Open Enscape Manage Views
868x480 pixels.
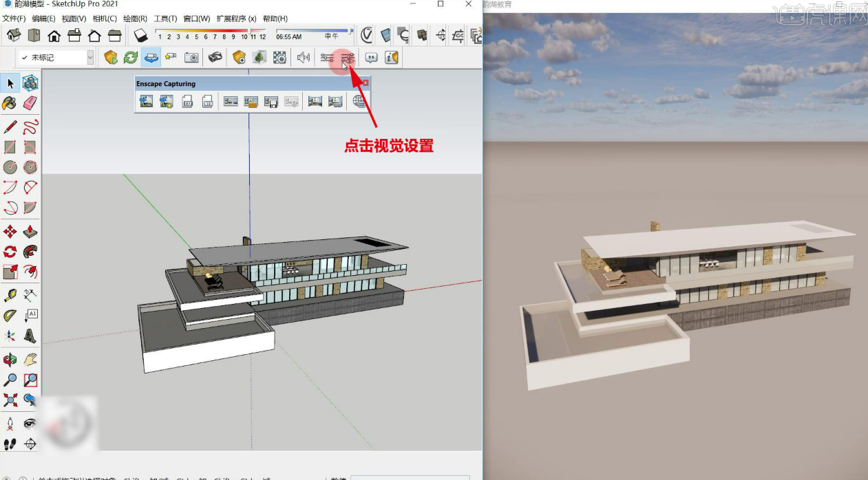tap(171, 58)
